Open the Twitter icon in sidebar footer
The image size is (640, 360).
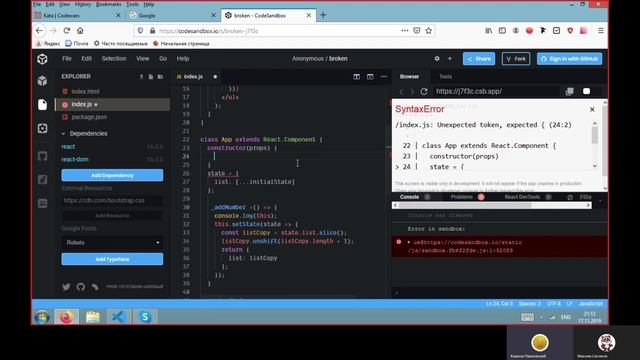click(66, 287)
